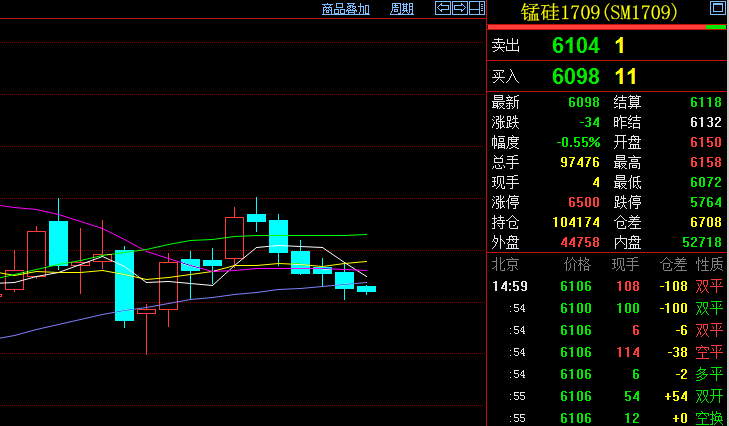
Task: Click the 涨跌 value -34
Action: coord(590,122)
